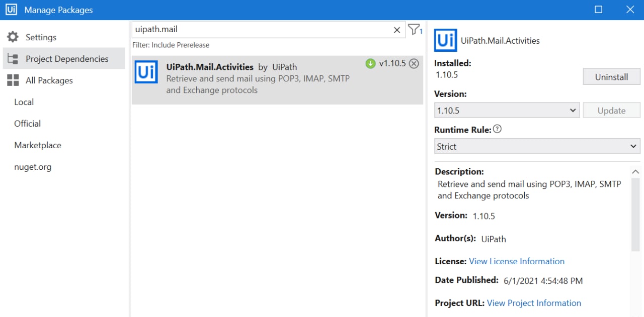Click the UiPath.Mail.Activities package logo in list
The image size is (644, 317).
[x=147, y=72]
